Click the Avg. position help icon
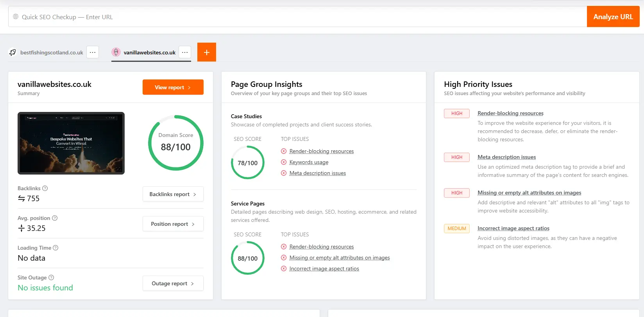This screenshot has height=317, width=644. click(x=55, y=218)
